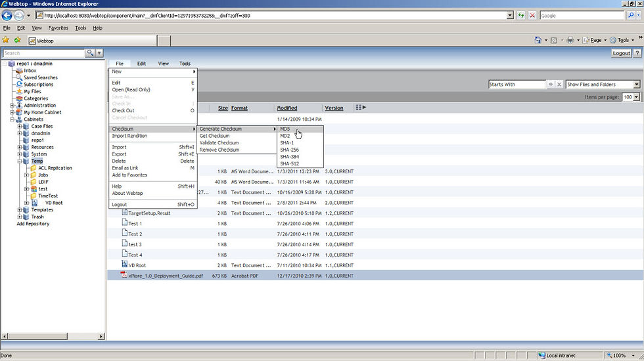
Task: Sort list by Version column header
Action: (334, 108)
